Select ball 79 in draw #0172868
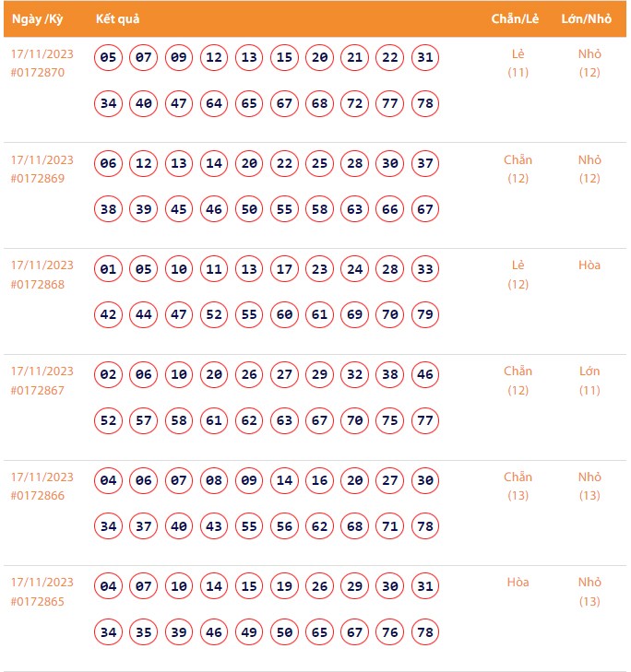This screenshot has width=631, height=672. tap(425, 315)
